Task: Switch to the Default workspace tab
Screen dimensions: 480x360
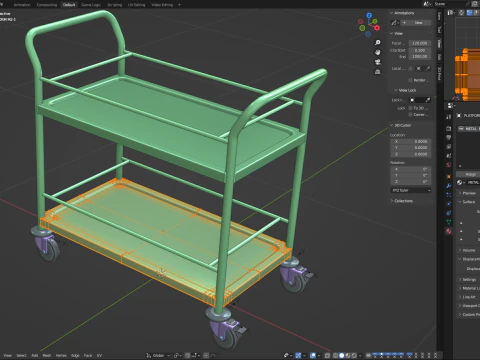Action: [x=69, y=5]
